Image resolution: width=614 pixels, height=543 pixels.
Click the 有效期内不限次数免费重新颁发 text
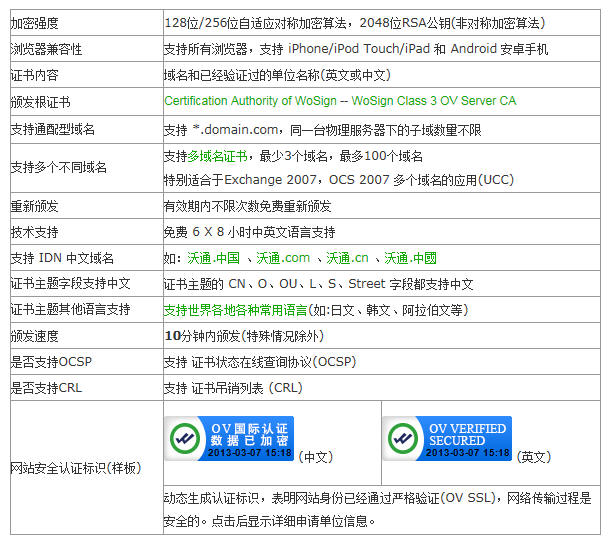(247, 206)
